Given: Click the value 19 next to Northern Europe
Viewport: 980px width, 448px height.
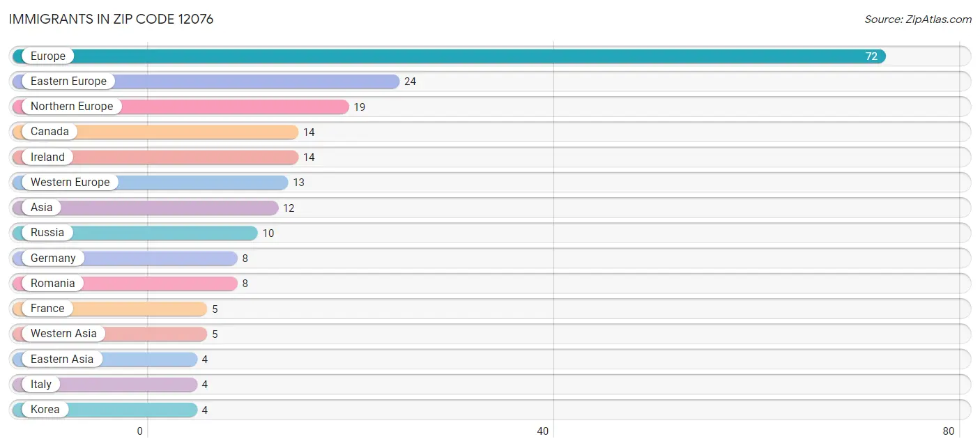Looking at the screenshot, I should (359, 107).
